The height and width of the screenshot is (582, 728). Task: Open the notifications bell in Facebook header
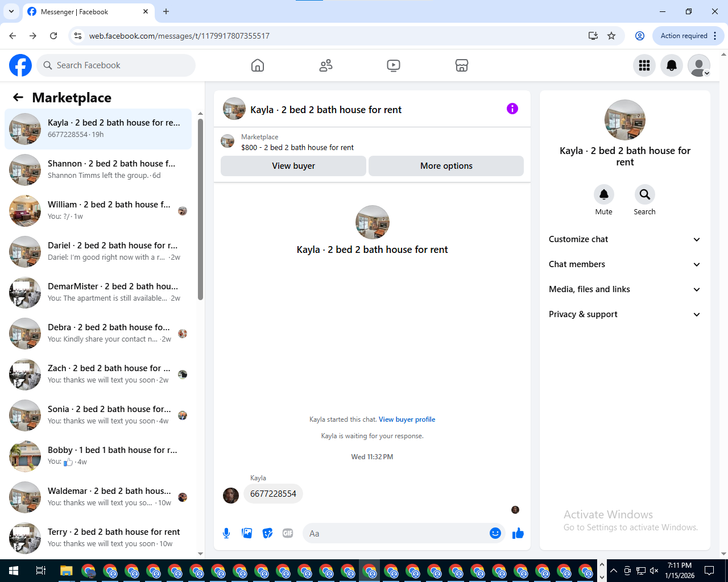click(672, 65)
